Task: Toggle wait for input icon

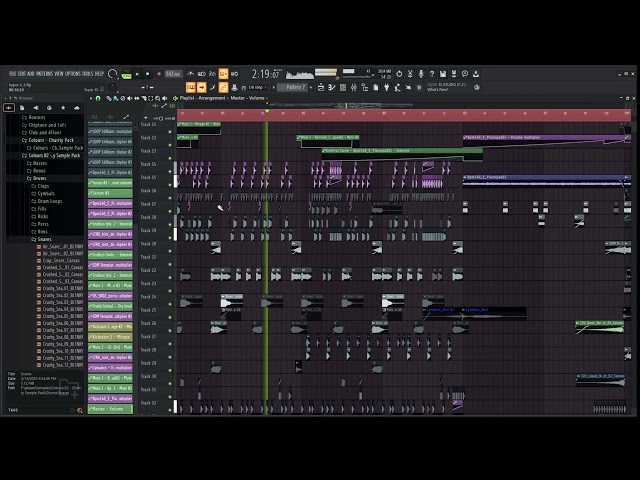Action: click(x=201, y=74)
